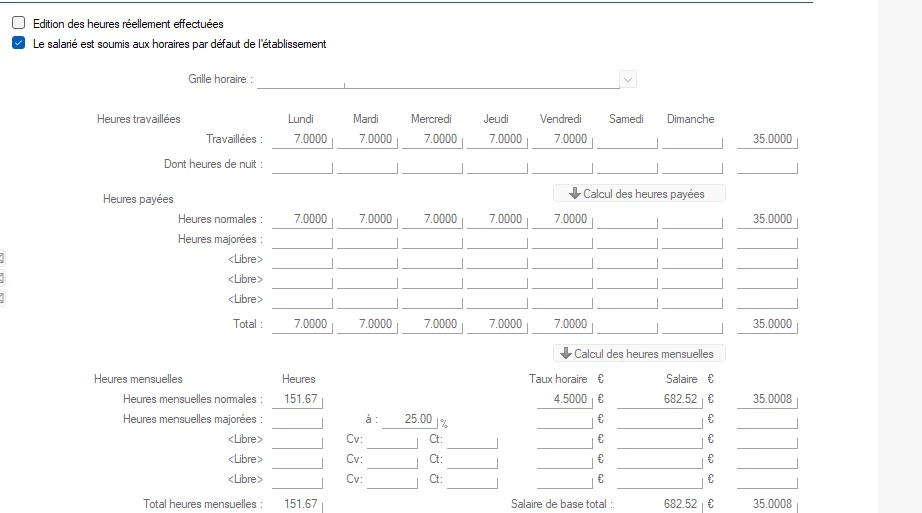This screenshot has height=513, width=922.
Task: Click Heures mensuelles majorées hours field
Action: 297,419
